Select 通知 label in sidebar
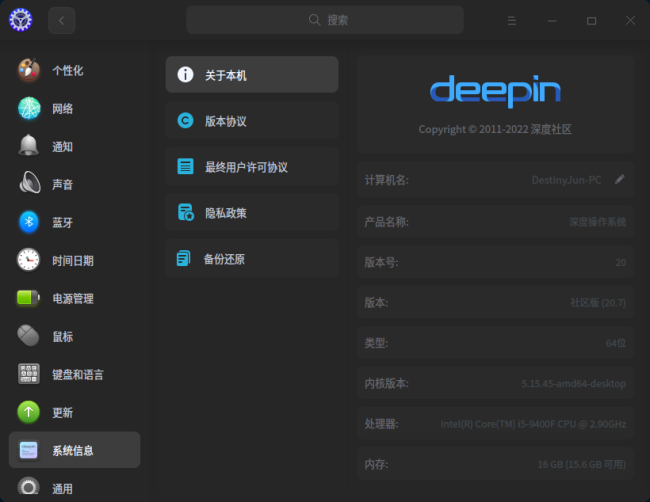 click(x=63, y=146)
